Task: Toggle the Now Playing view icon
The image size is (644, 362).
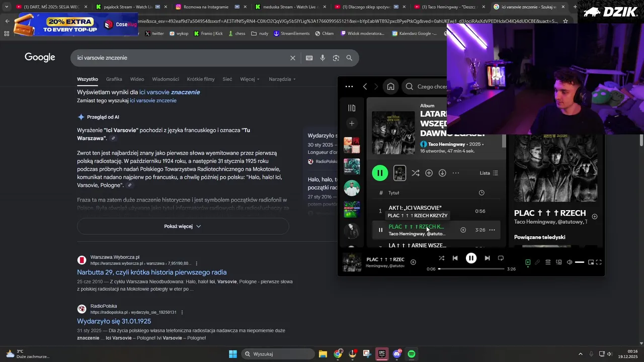Action: [528, 262]
